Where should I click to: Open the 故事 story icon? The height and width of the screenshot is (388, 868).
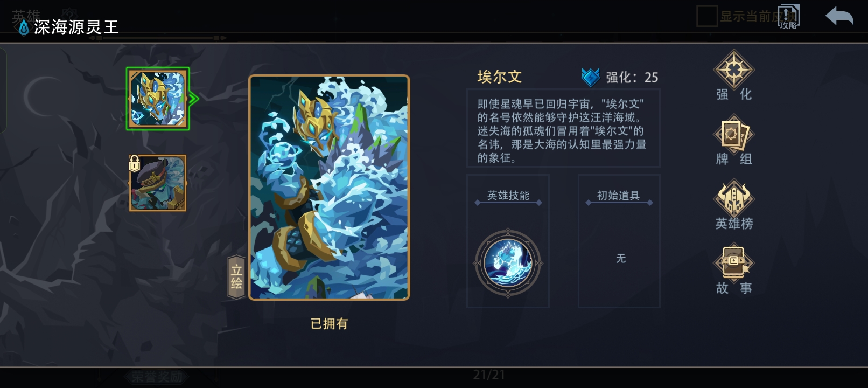[733, 262]
